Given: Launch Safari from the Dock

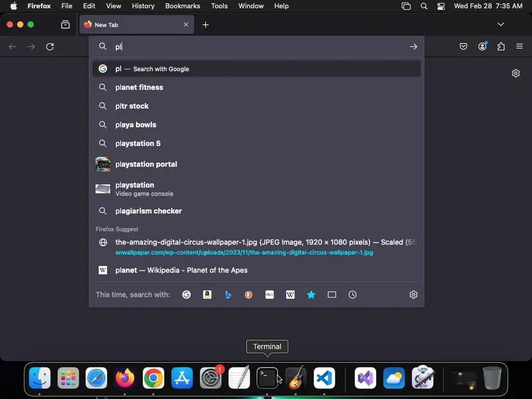Looking at the screenshot, I should [x=96, y=378].
